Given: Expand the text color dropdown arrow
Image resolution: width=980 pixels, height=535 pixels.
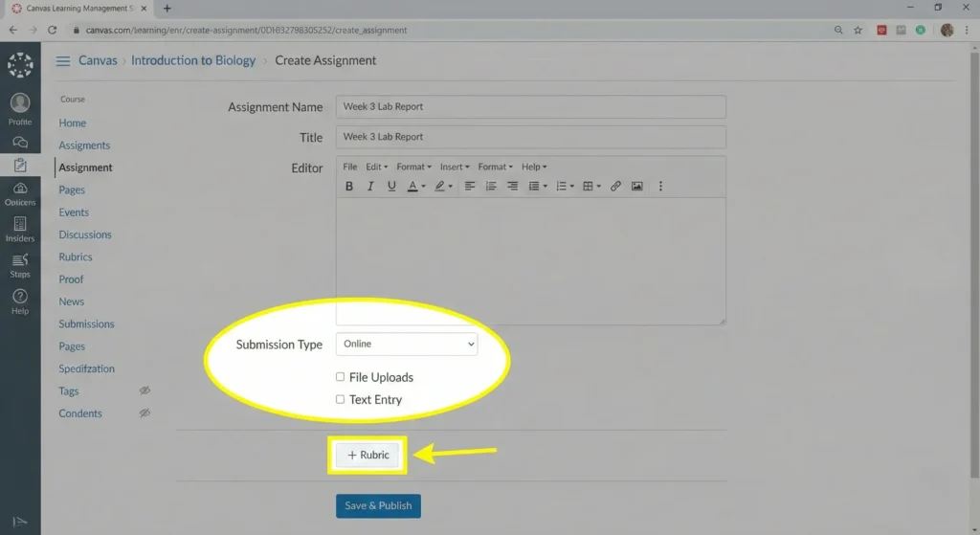Looking at the screenshot, I should 423,187.
